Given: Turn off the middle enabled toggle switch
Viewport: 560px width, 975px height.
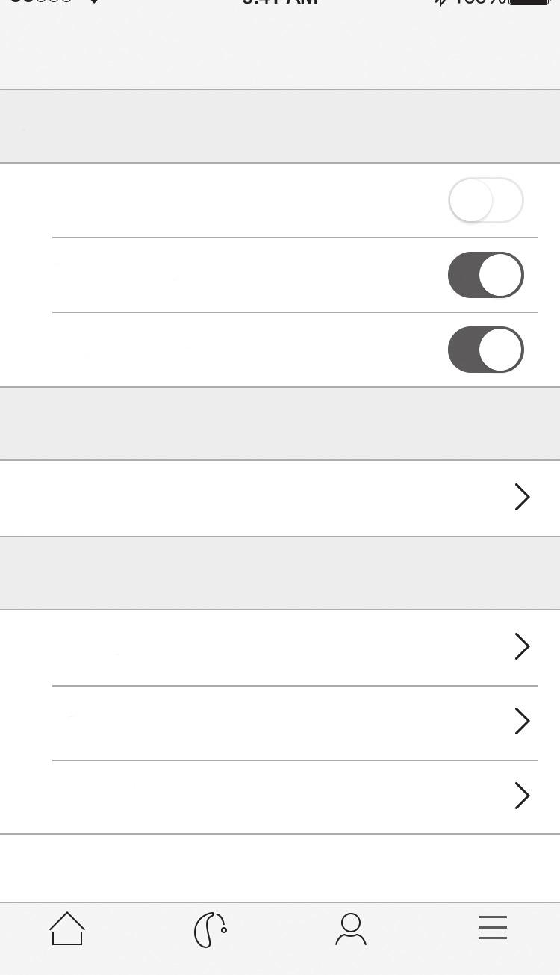Looking at the screenshot, I should pos(486,275).
